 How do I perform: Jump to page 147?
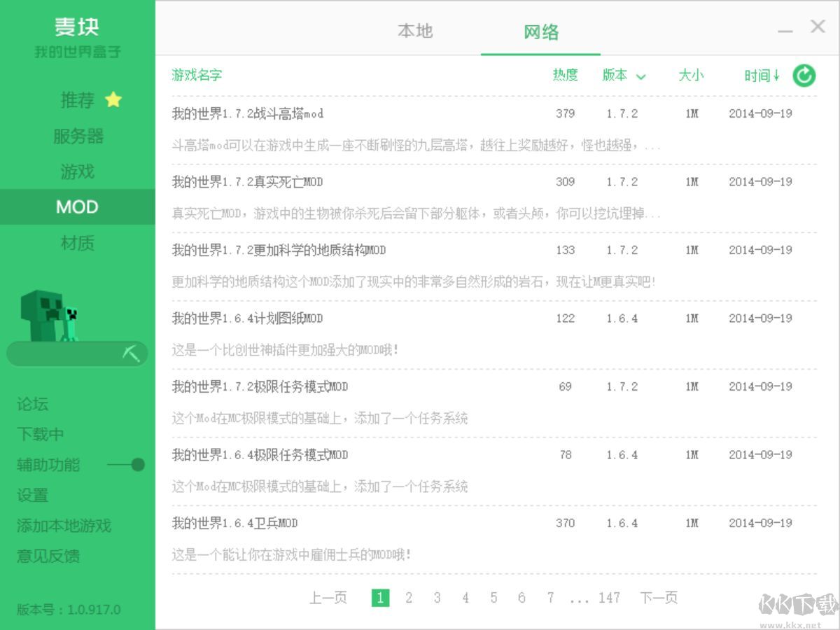tap(610, 598)
